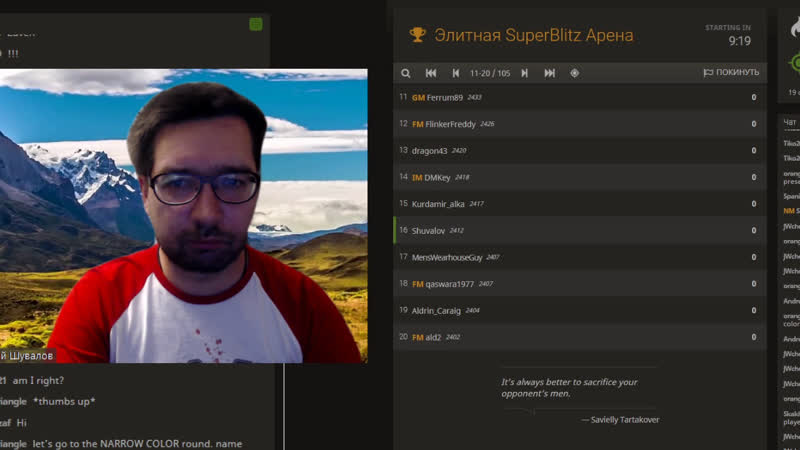Click the Savielly Tartakover attribution
The width and height of the screenshot is (800, 450).
[620, 419]
